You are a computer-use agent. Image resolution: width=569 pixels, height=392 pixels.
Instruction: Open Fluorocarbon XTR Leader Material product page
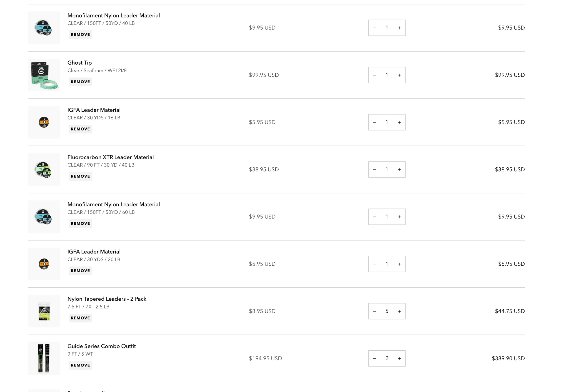(x=111, y=157)
